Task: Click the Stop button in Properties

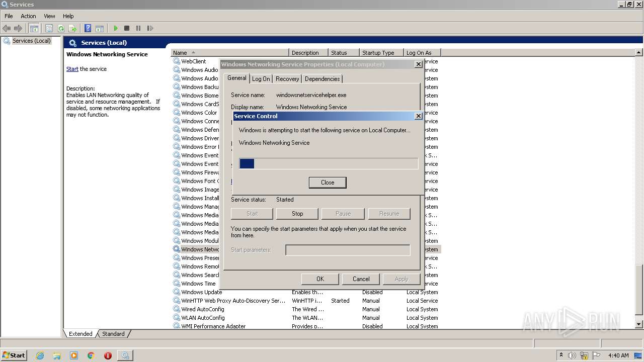Action: [x=297, y=214]
